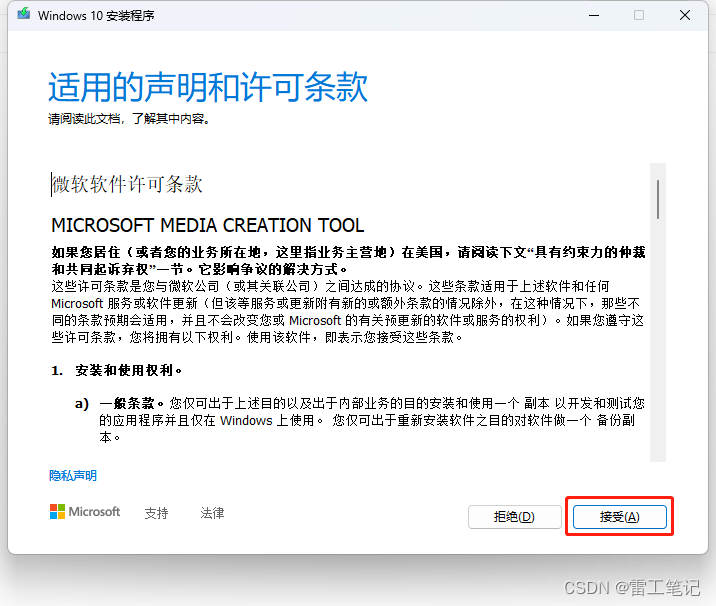Click the 微软软件许可条款 license title
The width and height of the screenshot is (716, 606).
(x=127, y=184)
